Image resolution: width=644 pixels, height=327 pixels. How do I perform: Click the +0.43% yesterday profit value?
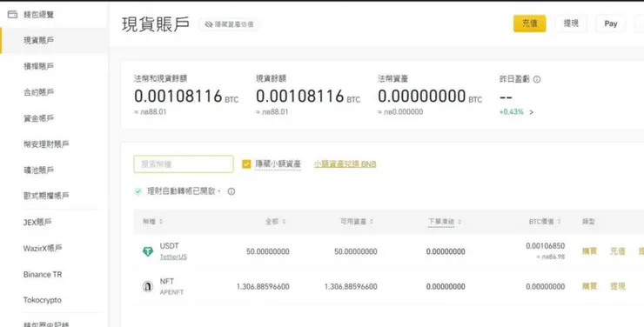coord(512,112)
